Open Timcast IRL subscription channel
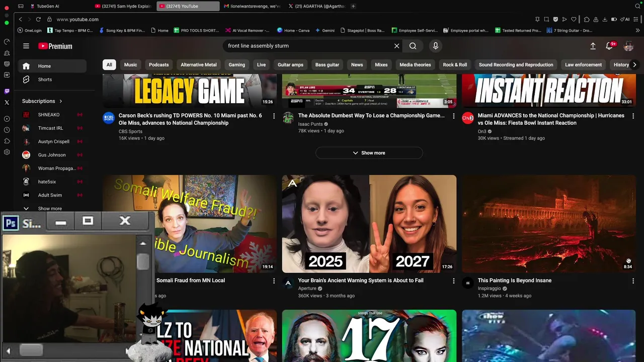644x362 pixels. [x=52, y=128]
